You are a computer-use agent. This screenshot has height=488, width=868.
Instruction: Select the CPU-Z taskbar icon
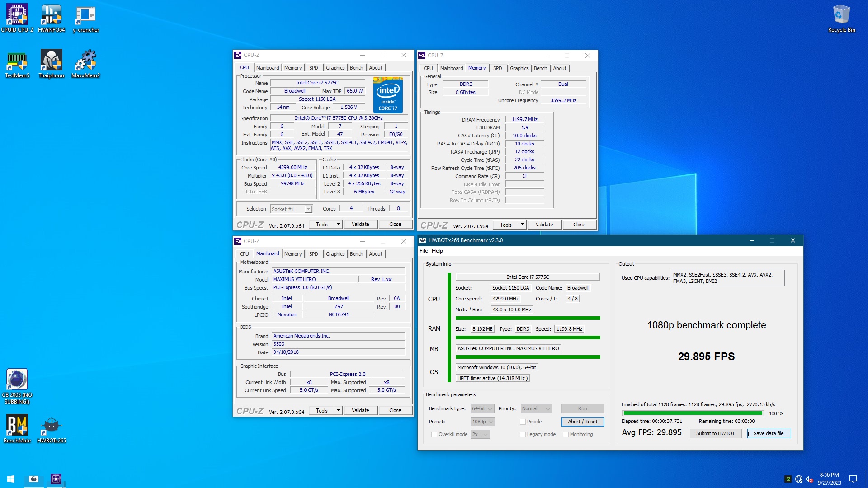(56, 479)
